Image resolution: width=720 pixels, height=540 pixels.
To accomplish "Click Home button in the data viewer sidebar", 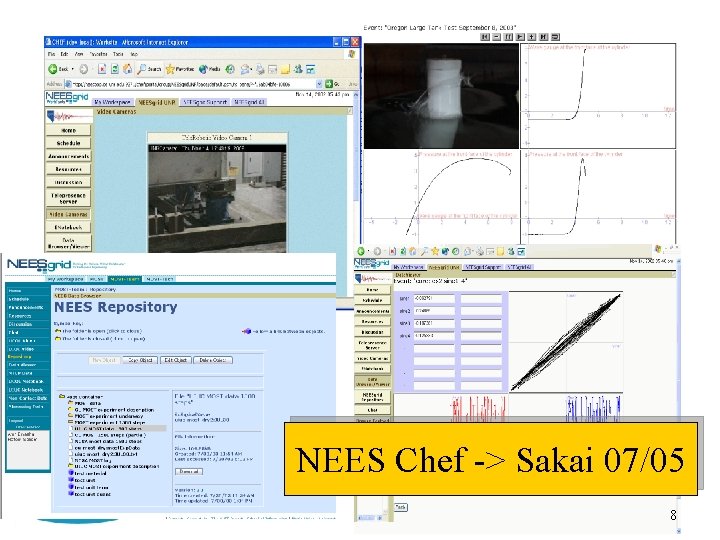I will [372, 290].
